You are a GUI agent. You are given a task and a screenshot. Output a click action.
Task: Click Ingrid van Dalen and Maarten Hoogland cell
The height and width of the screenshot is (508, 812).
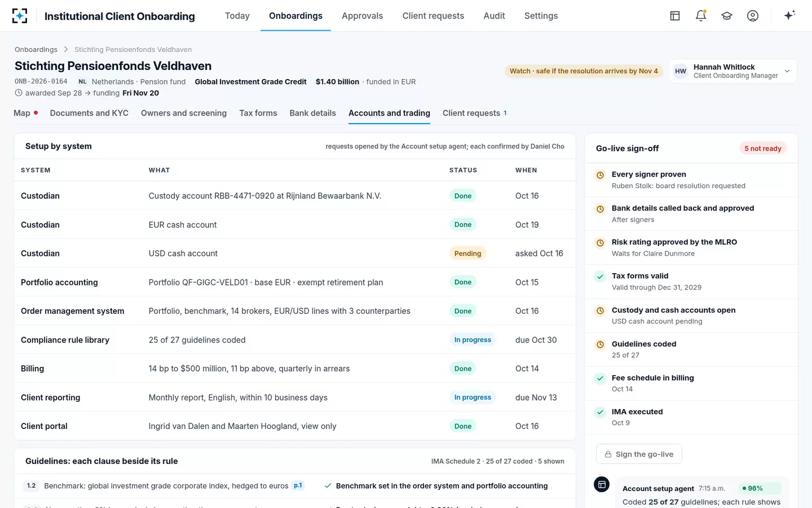[x=242, y=426]
